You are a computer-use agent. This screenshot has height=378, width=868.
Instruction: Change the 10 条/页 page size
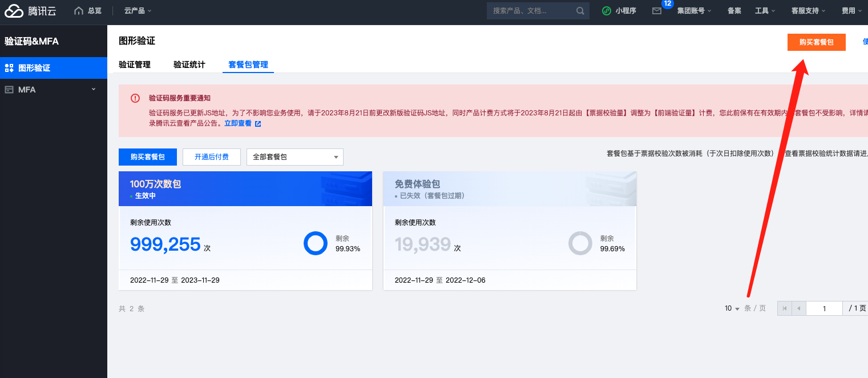pos(732,308)
